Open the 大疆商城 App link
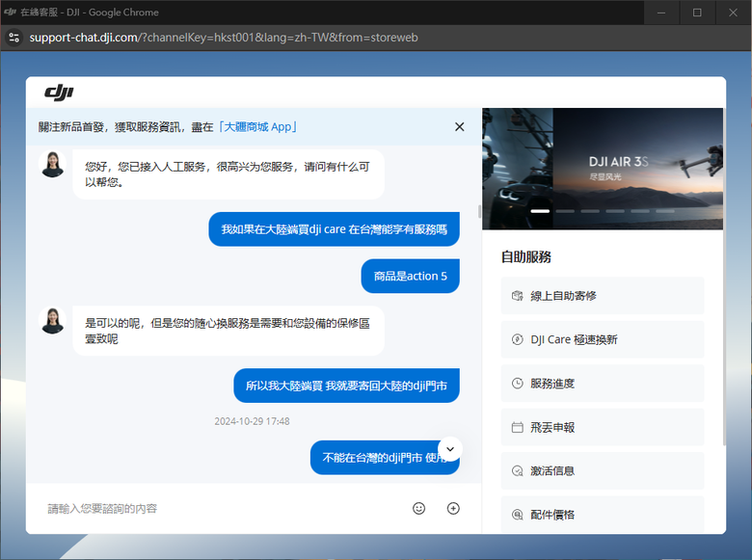This screenshot has width=752, height=560. pos(257,127)
